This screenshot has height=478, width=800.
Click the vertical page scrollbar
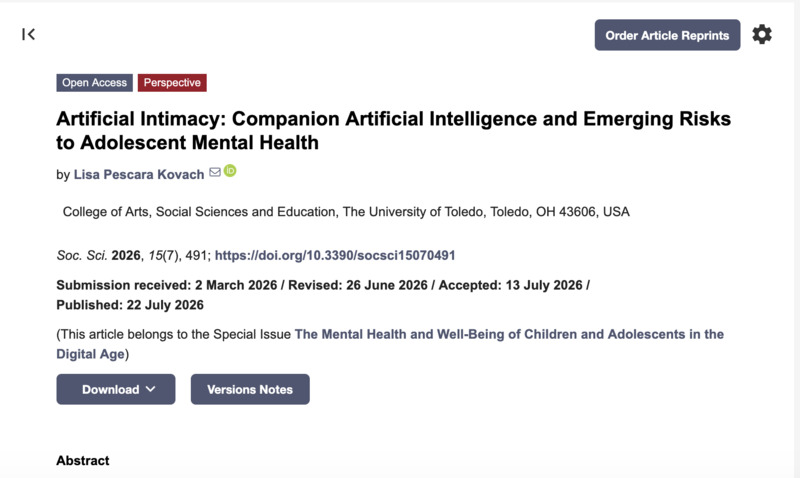point(797,239)
